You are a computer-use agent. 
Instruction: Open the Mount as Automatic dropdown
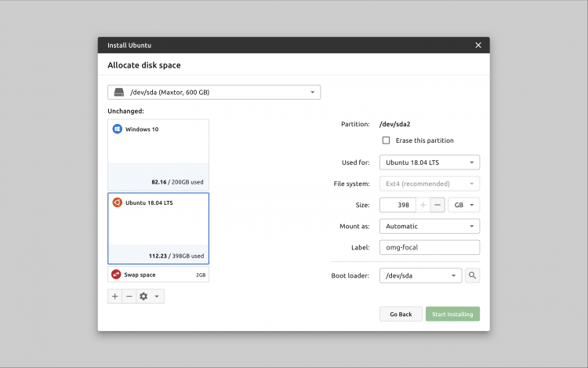click(430, 226)
